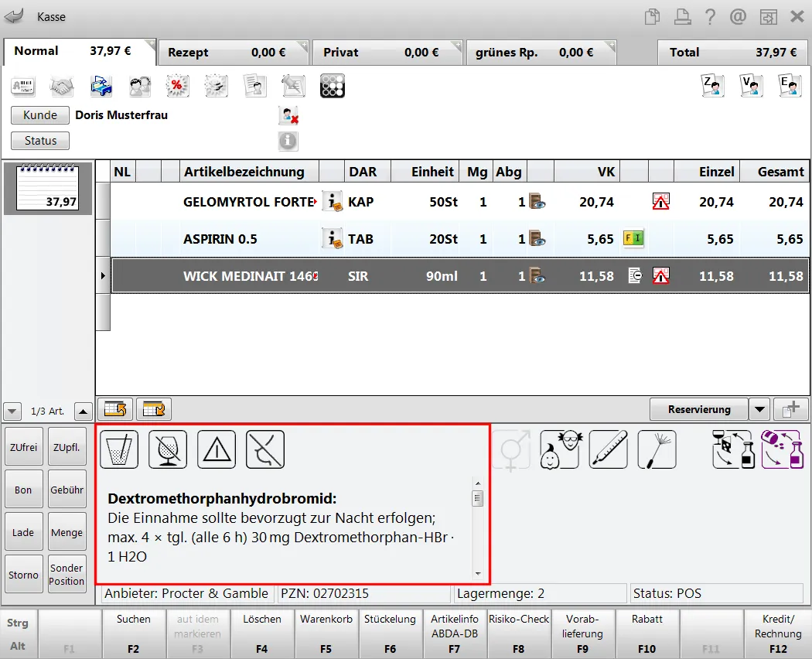Open article info icon for GELOMYRTOL FORTE

pos(332,201)
